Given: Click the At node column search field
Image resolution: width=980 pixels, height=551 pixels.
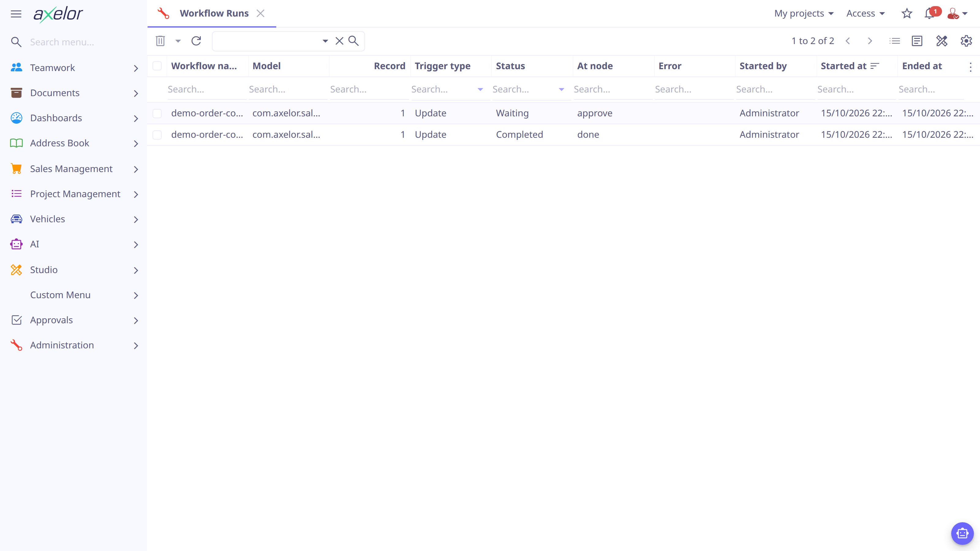Looking at the screenshot, I should [612, 89].
